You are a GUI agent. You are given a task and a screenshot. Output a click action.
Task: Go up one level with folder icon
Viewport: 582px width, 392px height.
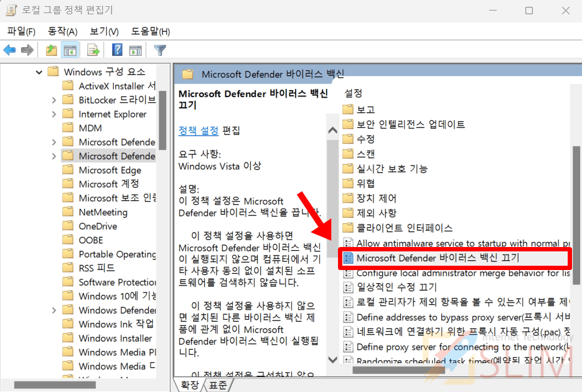tap(51, 50)
